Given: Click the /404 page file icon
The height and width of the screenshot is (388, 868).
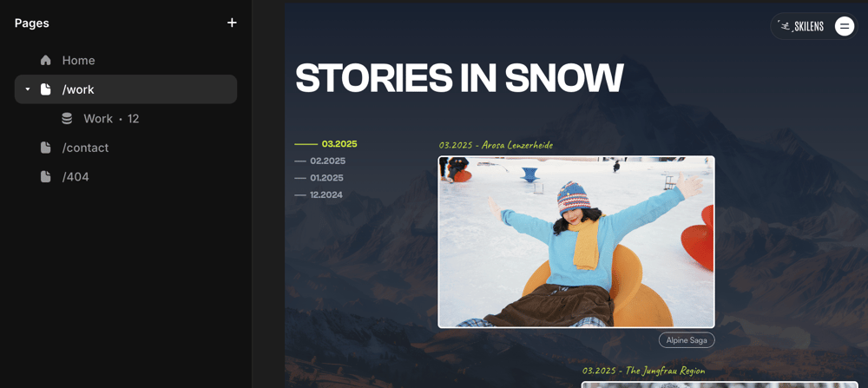Looking at the screenshot, I should [45, 177].
